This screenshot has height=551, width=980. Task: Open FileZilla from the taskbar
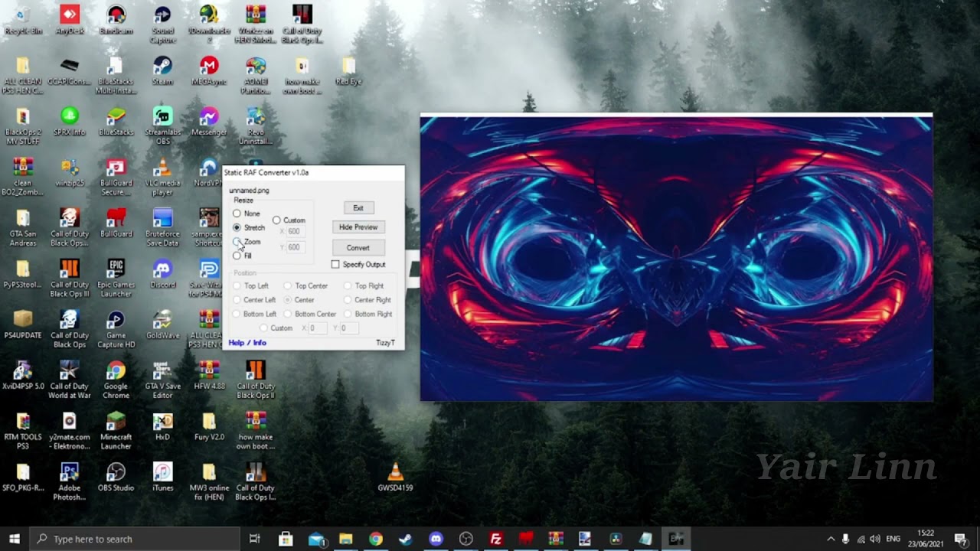pyautogui.click(x=496, y=539)
